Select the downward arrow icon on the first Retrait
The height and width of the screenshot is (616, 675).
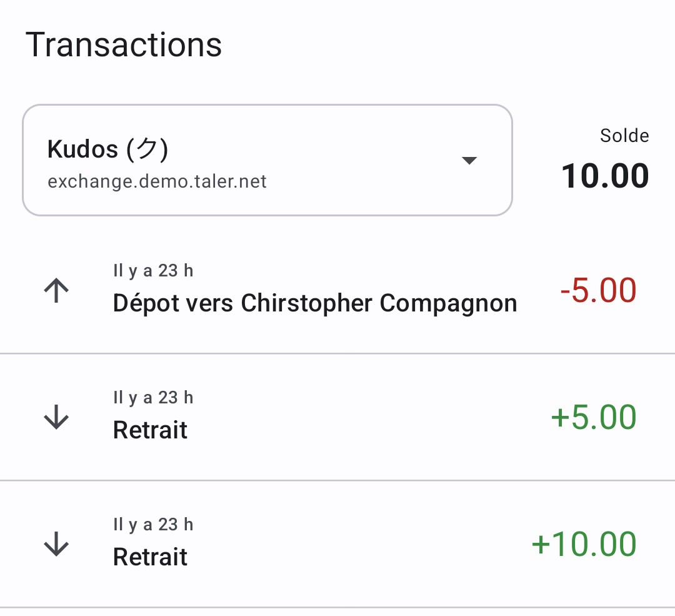click(x=56, y=418)
